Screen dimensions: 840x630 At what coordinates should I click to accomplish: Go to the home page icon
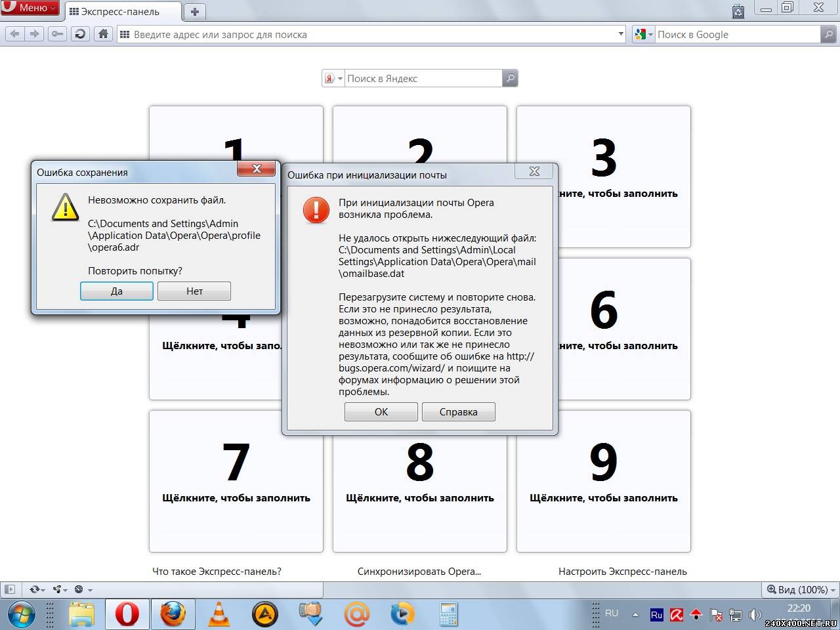pyautogui.click(x=103, y=34)
